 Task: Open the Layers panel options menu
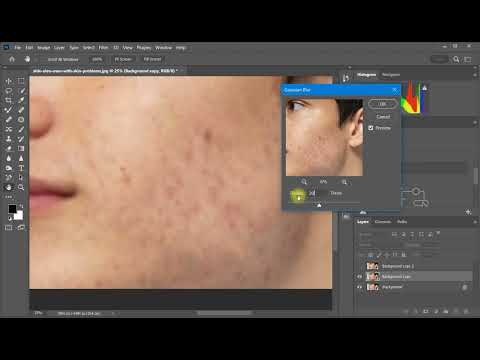(x=475, y=222)
